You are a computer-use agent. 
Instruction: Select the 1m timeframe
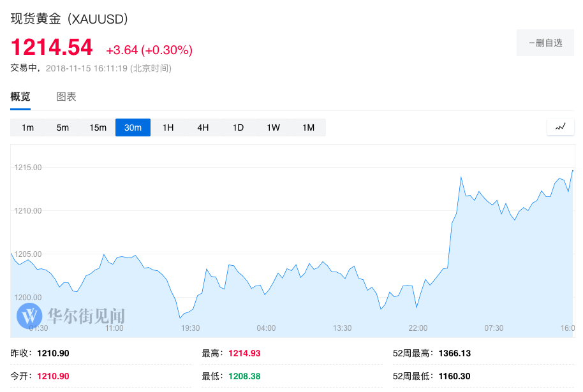(x=28, y=127)
